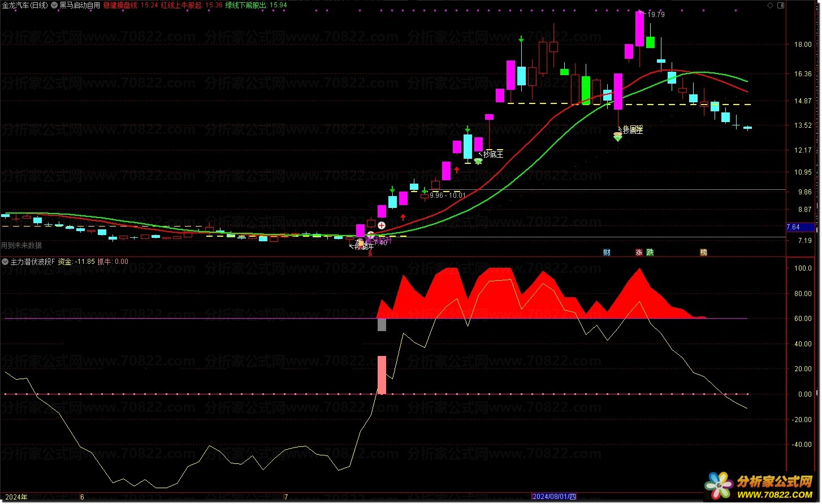The height and width of the screenshot is (504, 822).
Task: Click the blue 7.64 price tag
Action: click(x=801, y=227)
